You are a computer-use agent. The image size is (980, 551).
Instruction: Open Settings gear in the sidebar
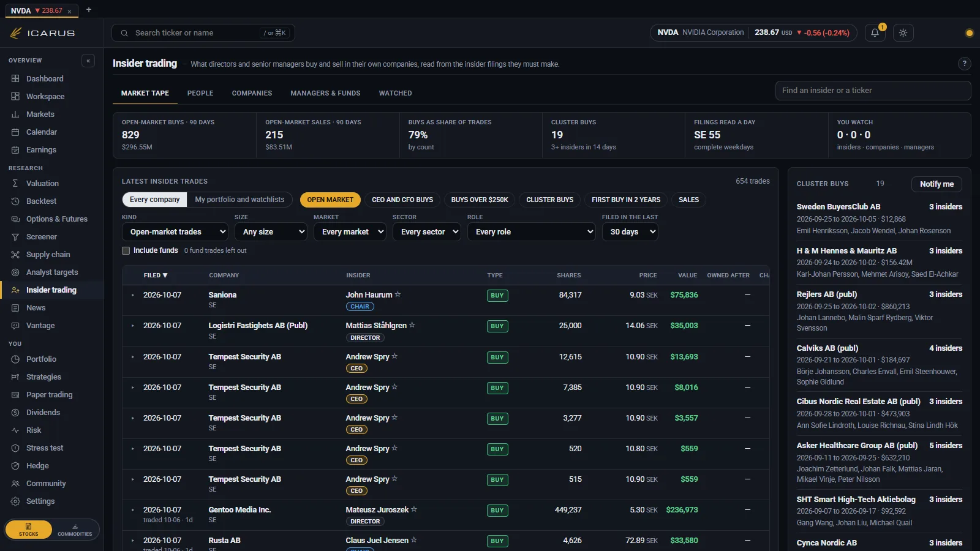[15, 501]
